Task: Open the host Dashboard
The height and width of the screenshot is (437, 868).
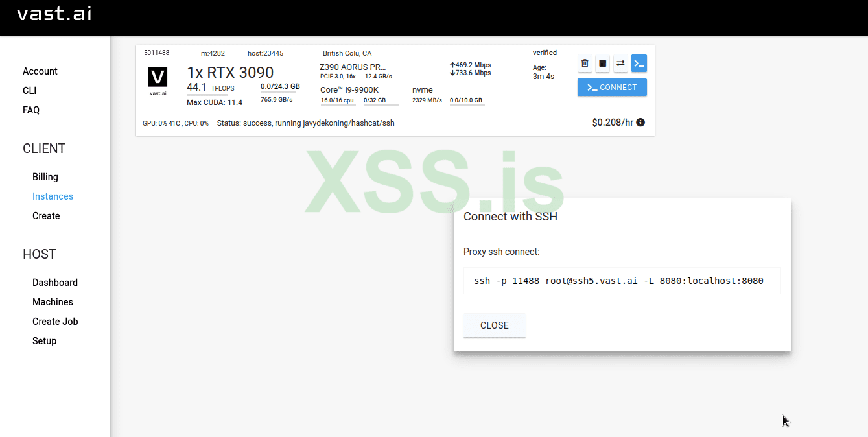Action: [55, 282]
